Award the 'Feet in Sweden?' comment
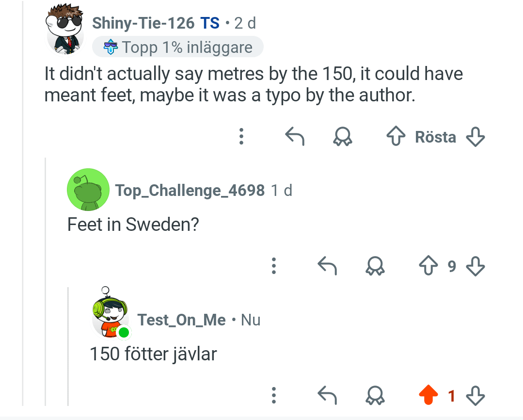523x420 pixels. [375, 266]
